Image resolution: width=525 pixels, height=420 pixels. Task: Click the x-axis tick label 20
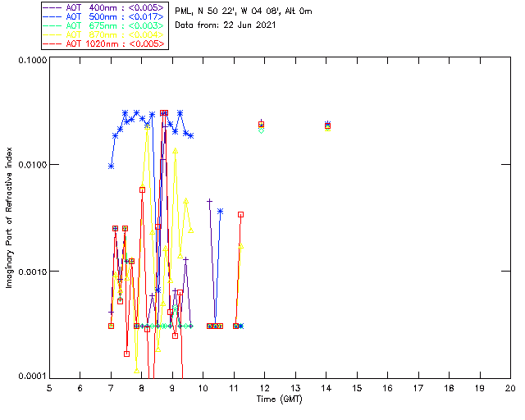510,387
